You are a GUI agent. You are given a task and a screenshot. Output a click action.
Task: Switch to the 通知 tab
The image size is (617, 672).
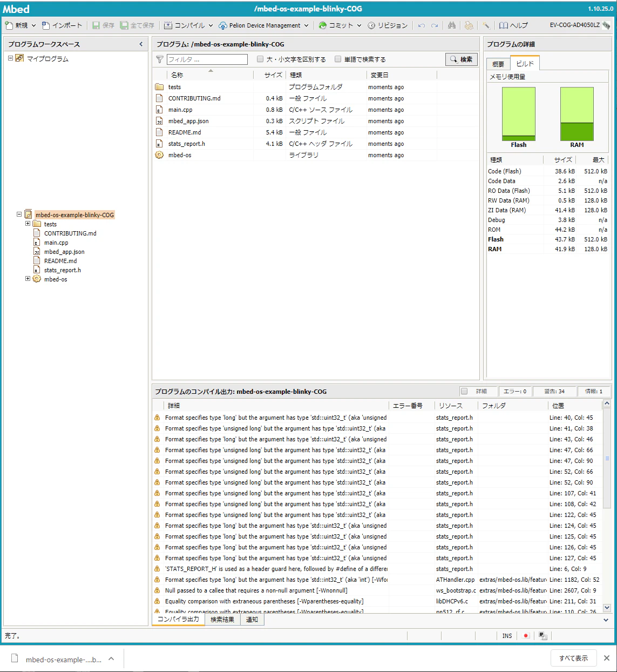coord(252,620)
